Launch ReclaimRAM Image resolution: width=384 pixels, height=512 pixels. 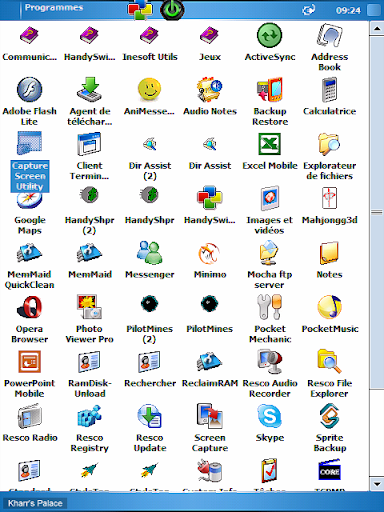tap(209, 361)
